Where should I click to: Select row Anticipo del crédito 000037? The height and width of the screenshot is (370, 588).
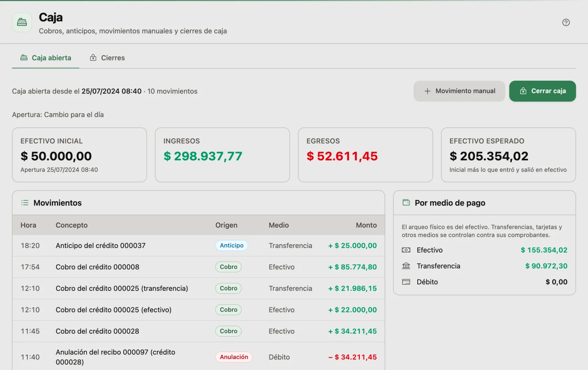point(198,246)
